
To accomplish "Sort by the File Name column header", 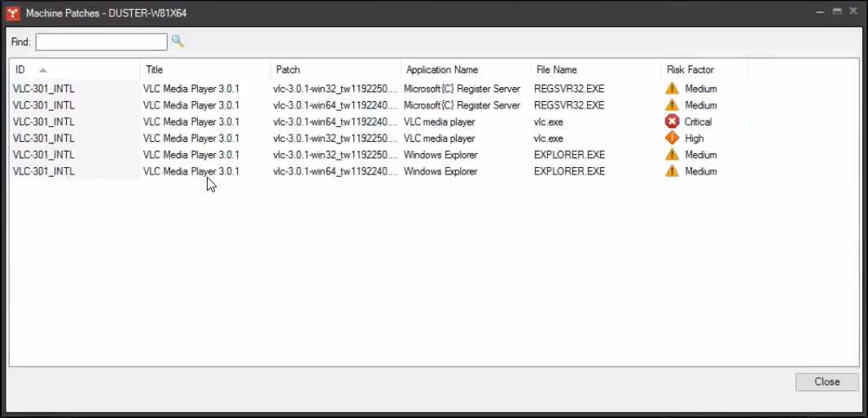I will pos(594,70).
